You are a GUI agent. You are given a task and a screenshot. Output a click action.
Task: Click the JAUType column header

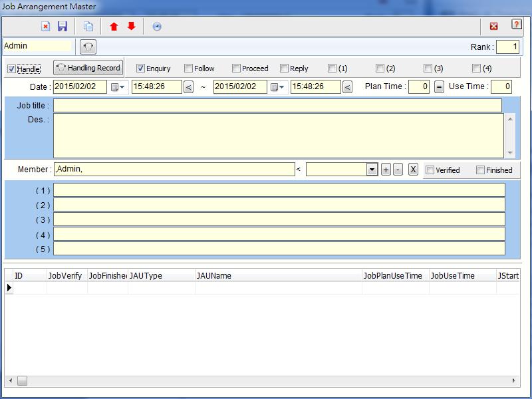tap(162, 275)
